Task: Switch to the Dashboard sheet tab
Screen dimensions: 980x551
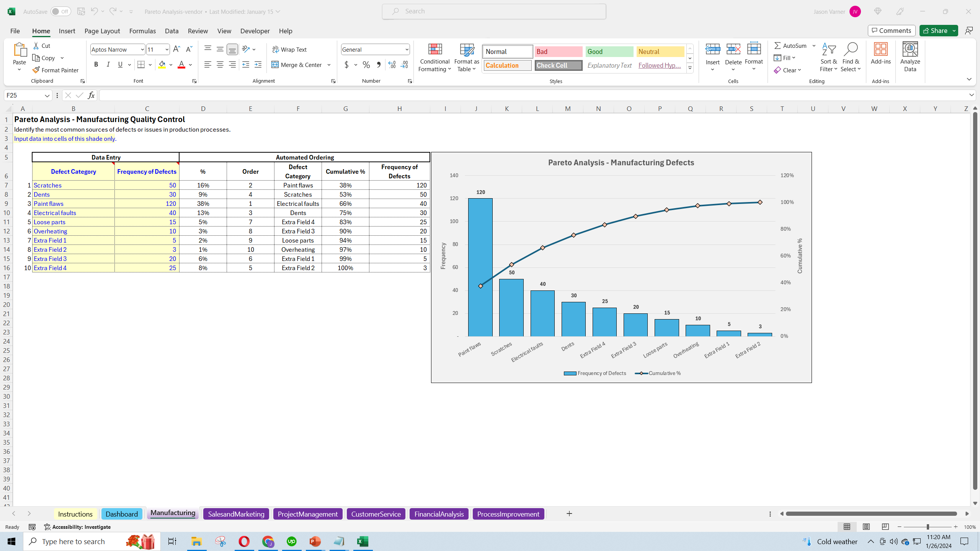Action: (x=121, y=514)
